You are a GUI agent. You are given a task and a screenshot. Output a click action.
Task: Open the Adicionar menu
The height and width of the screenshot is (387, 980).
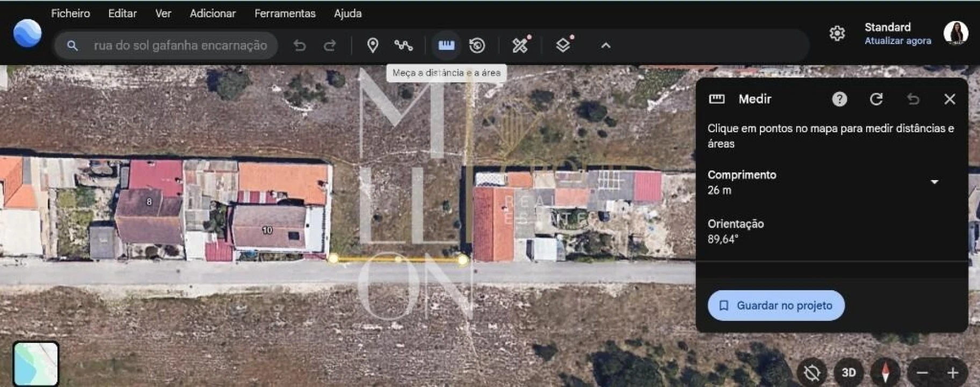coord(213,13)
